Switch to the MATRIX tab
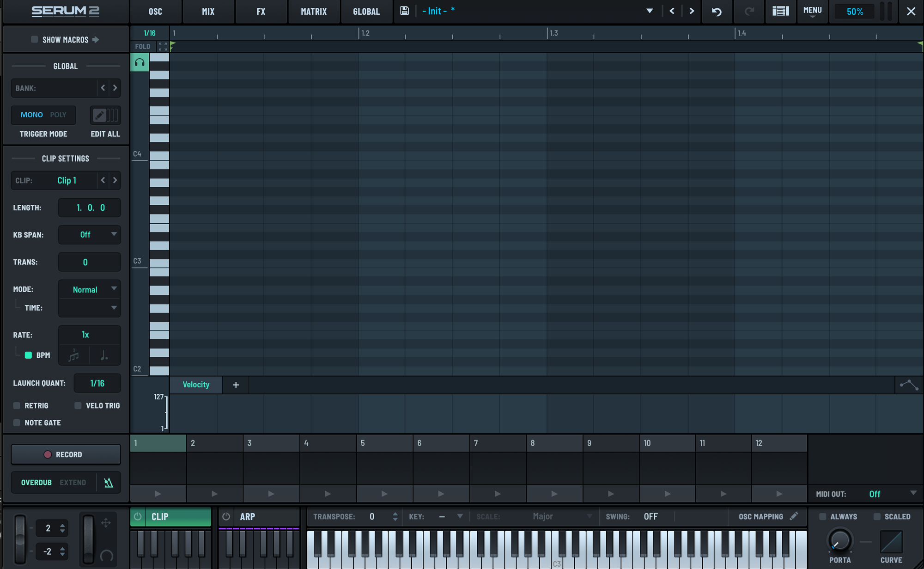 click(x=314, y=12)
